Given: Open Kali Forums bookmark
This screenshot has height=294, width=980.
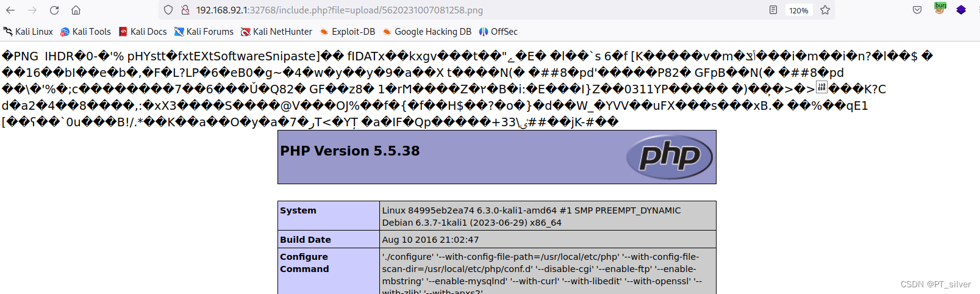Looking at the screenshot, I should click(x=204, y=32).
